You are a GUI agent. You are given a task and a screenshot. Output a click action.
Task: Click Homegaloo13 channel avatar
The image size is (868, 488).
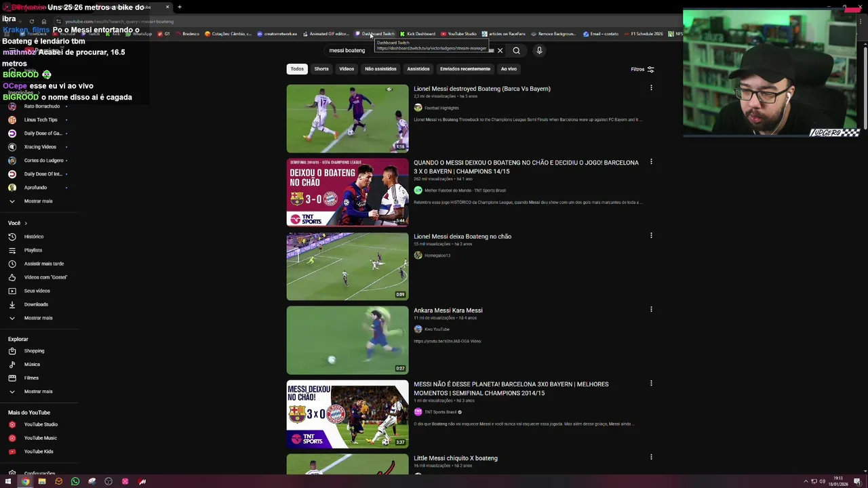(x=418, y=256)
